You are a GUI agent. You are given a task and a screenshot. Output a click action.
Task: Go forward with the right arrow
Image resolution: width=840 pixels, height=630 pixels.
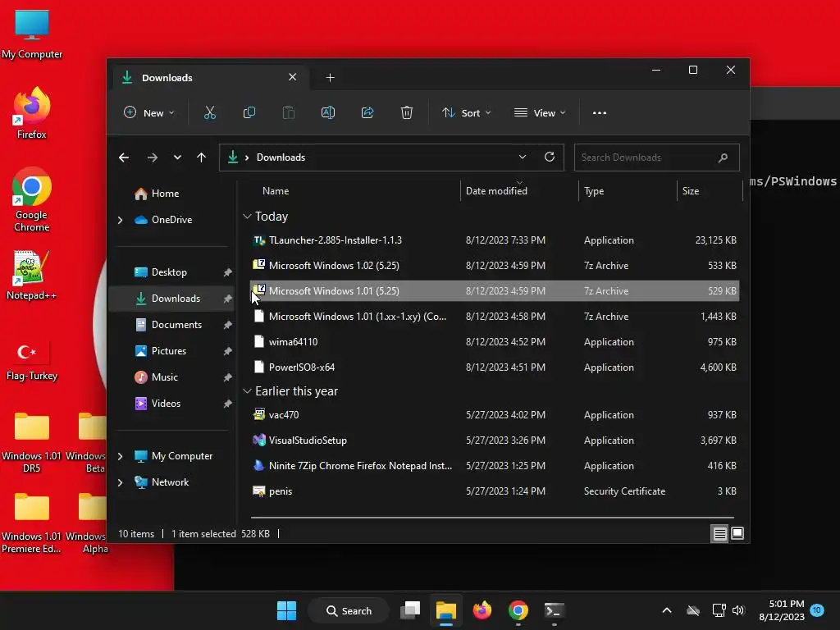[153, 157]
